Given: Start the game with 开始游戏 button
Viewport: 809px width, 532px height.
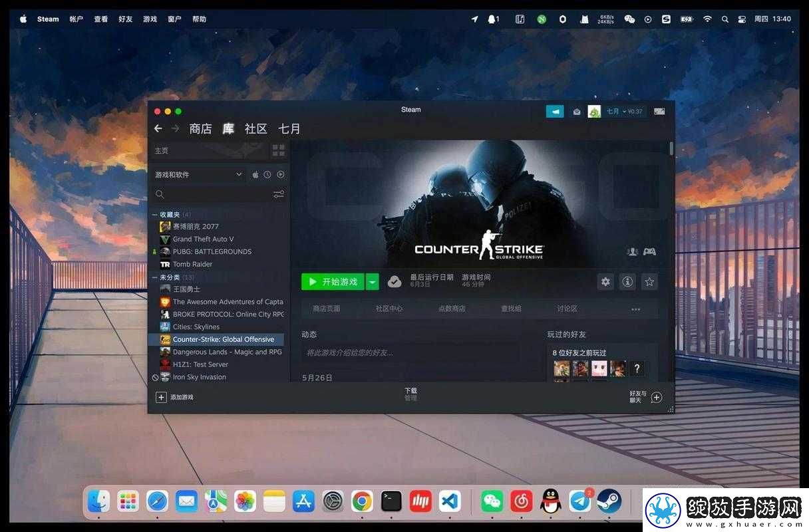Looking at the screenshot, I should click(333, 282).
